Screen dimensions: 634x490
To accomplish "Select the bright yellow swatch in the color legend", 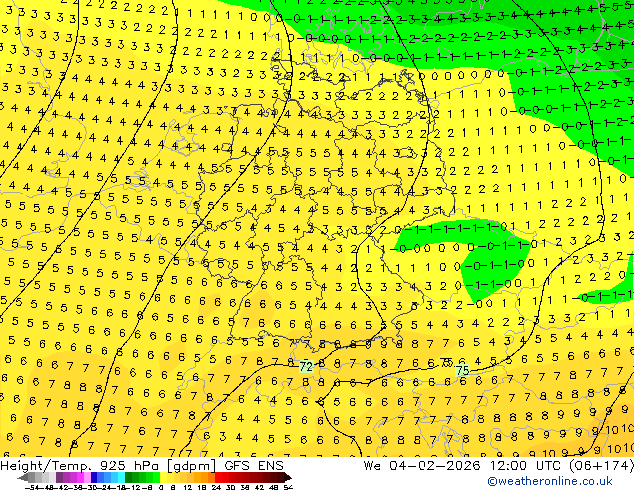I will [163, 477].
